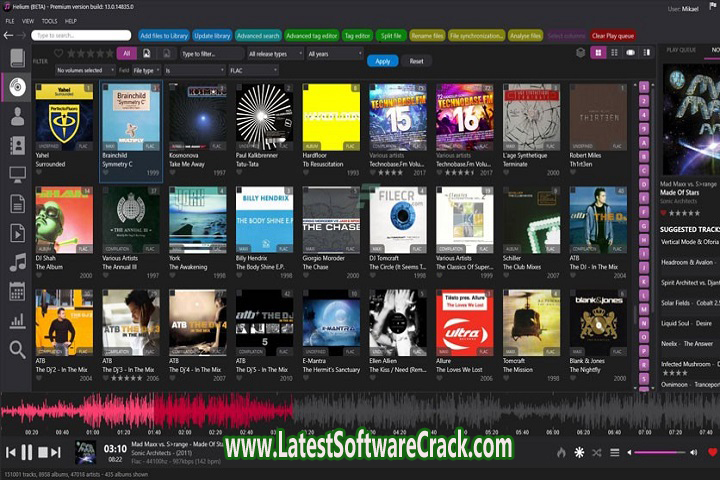
Task: Click the flame icon in player bar
Action: (x=562, y=453)
